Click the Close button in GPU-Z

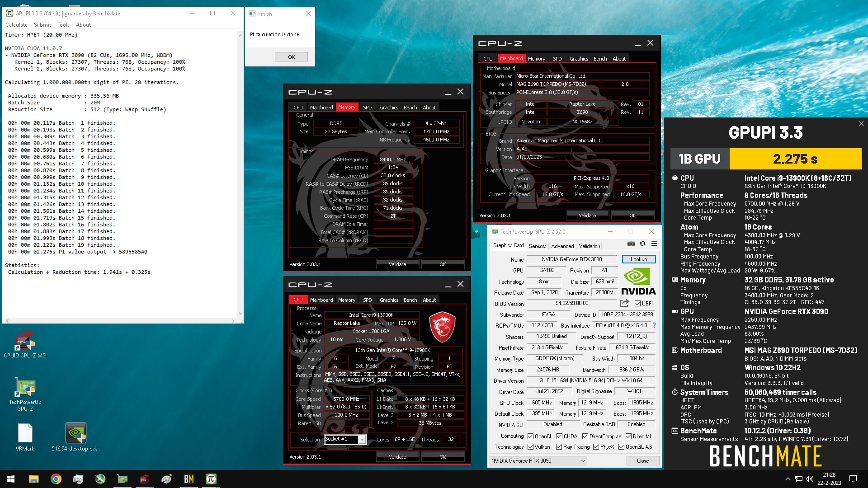[x=642, y=460]
